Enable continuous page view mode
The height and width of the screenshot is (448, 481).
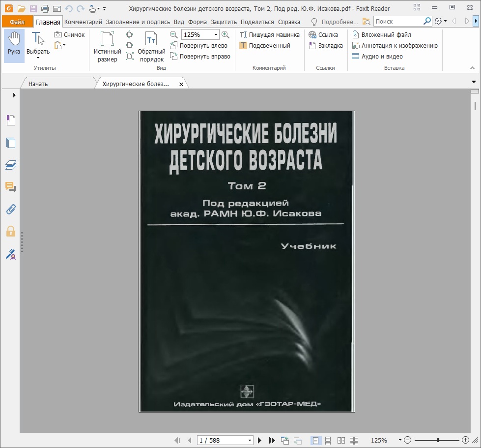pos(328,440)
